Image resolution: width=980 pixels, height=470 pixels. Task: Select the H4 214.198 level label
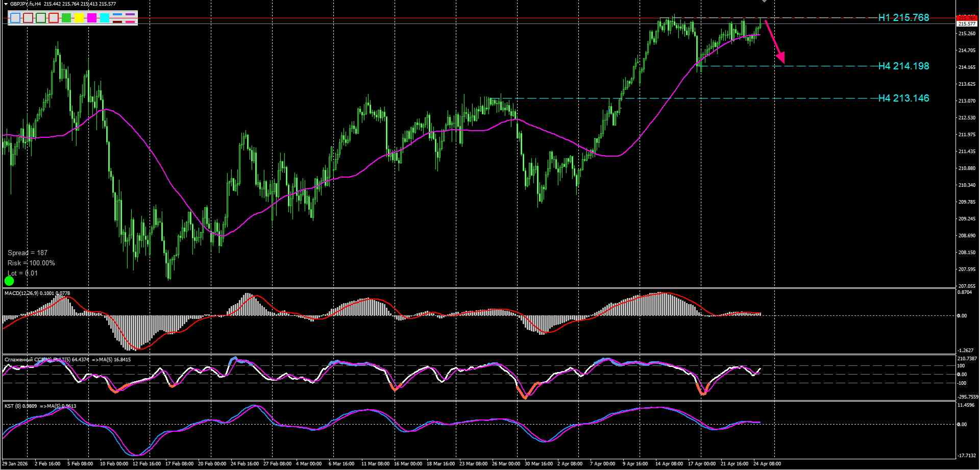pyautogui.click(x=903, y=66)
